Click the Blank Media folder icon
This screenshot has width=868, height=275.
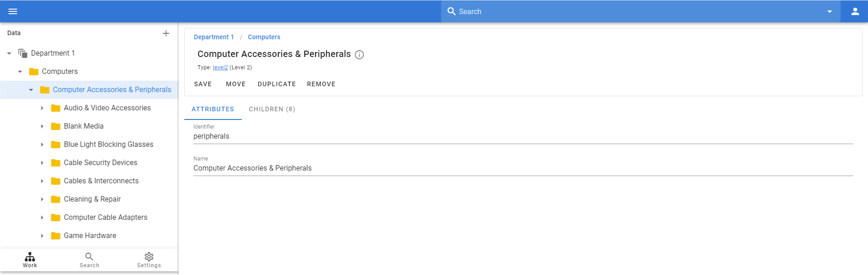56,126
